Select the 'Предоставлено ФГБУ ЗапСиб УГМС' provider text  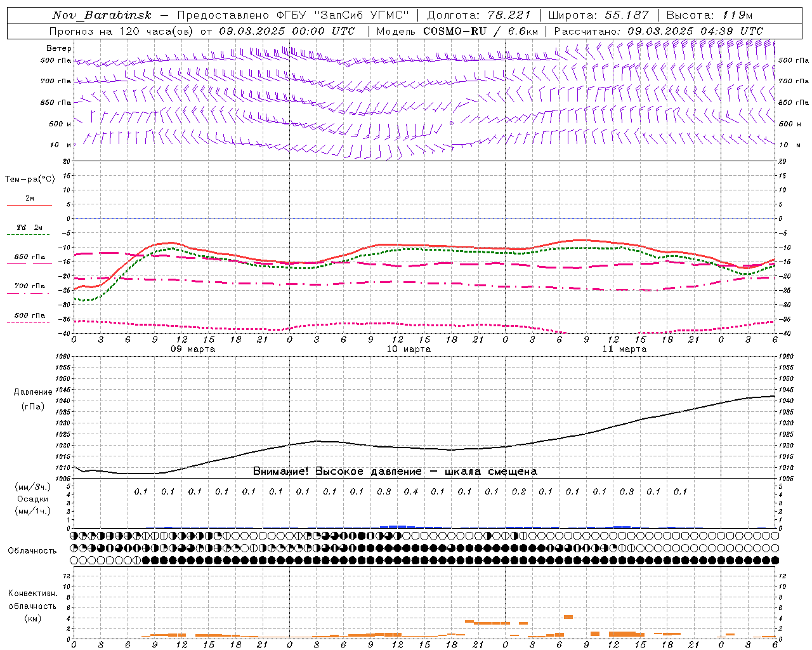click(x=293, y=15)
